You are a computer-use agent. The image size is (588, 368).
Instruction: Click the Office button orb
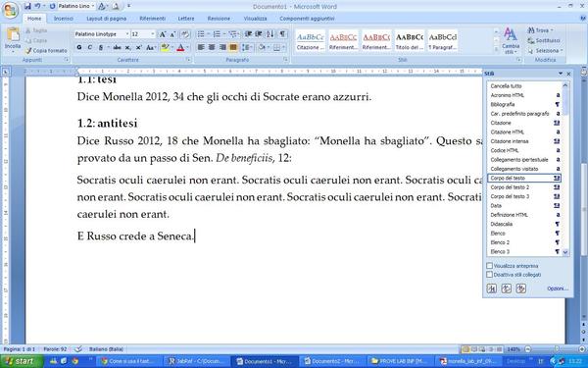[10, 10]
